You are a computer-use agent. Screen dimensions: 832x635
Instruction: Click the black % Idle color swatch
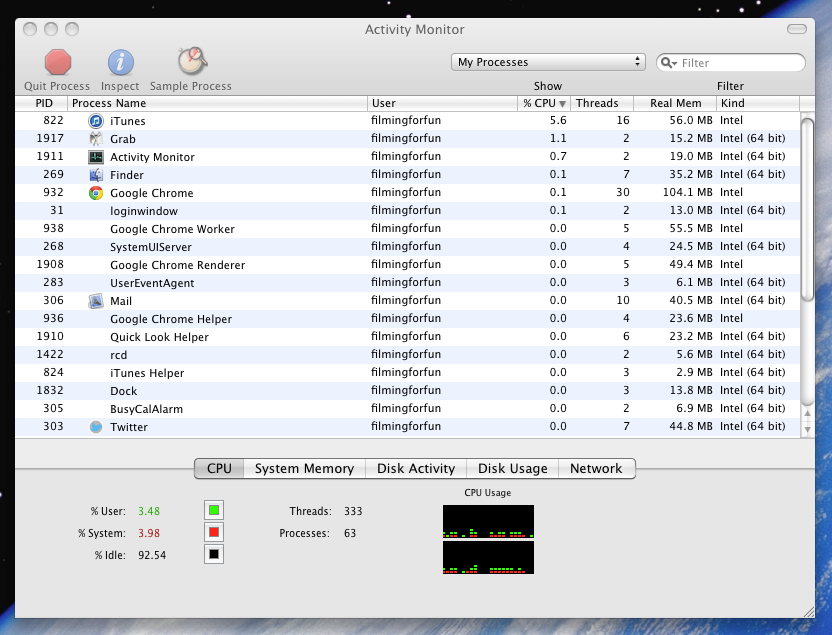point(214,554)
